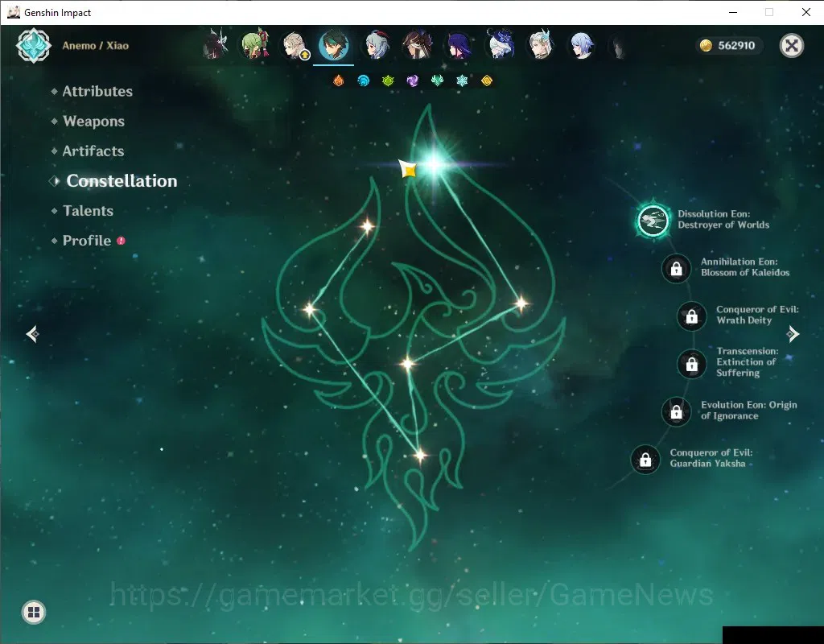Filter characters by Electro element
The width and height of the screenshot is (824, 644).
pos(413,80)
